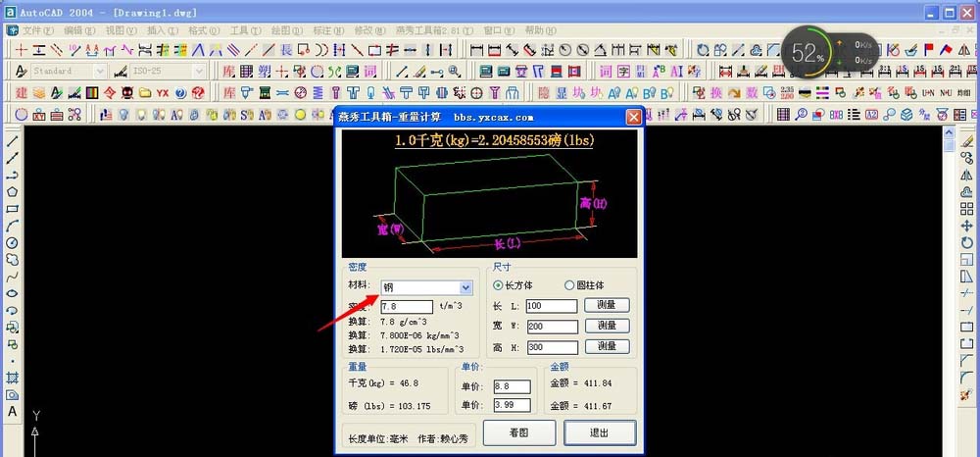This screenshot has width=980, height=457.
Task: Click the height H field containing 300
Action: (x=552, y=347)
